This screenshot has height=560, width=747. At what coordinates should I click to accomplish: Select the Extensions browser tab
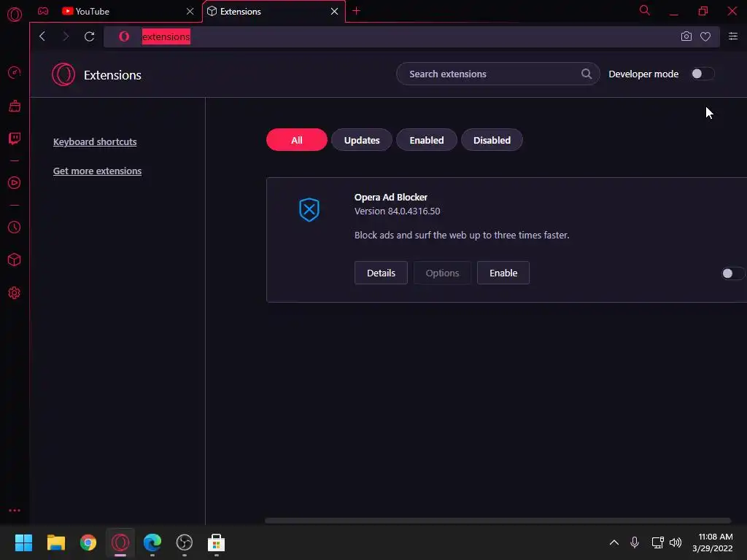tap(274, 12)
